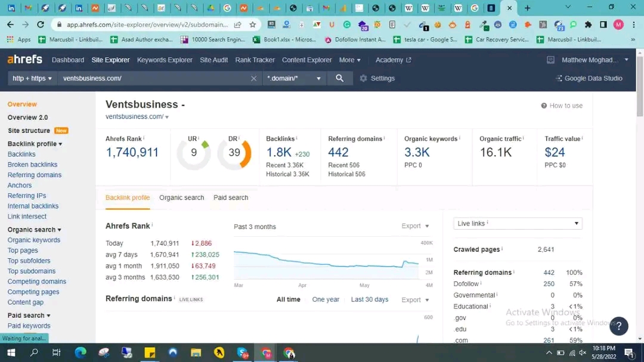The image size is (644, 362).
Task: Go back with the browser back arrow
Action: click(10, 24)
